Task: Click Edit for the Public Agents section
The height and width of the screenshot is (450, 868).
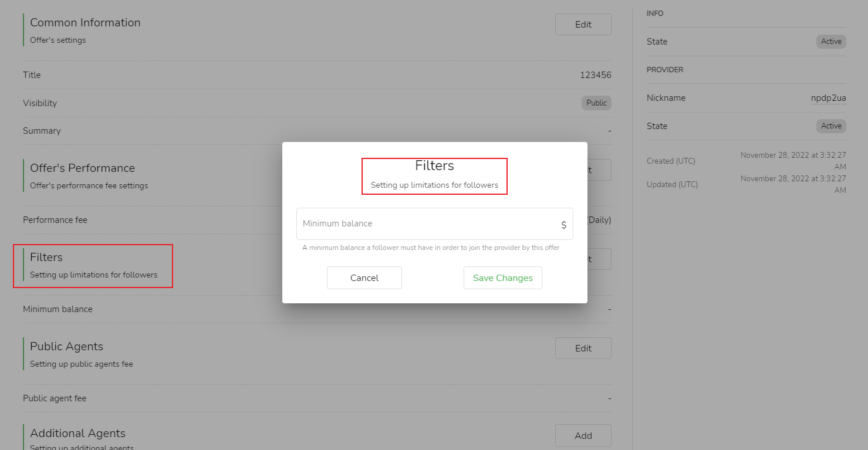Action: [583, 349]
